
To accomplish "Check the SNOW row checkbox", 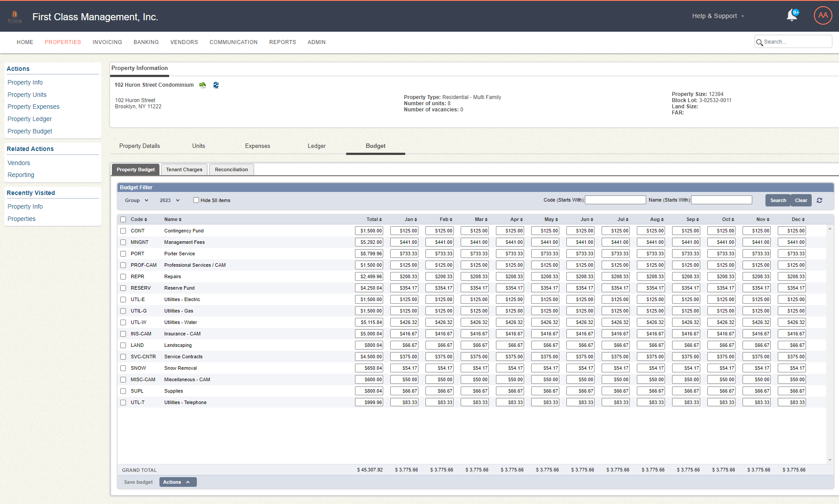I will [x=123, y=368].
